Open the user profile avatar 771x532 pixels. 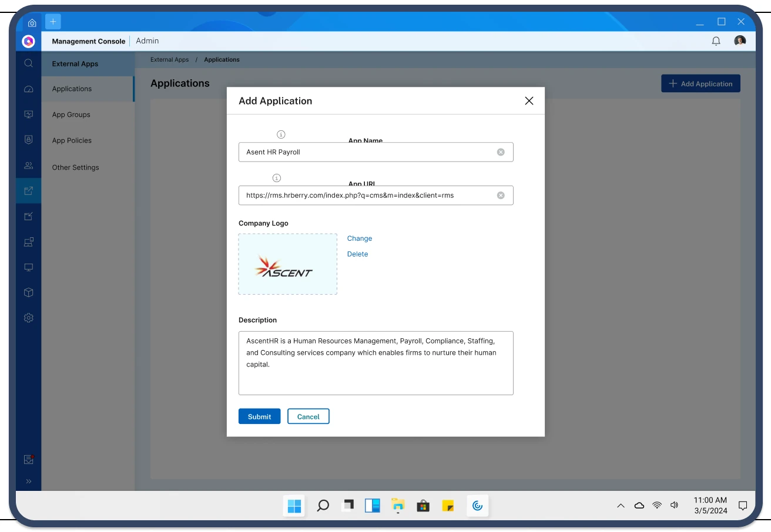pyautogui.click(x=740, y=41)
